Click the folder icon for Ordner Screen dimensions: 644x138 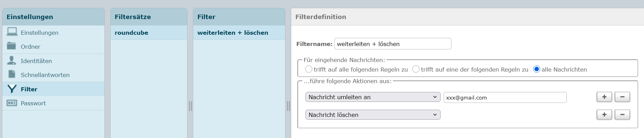tap(12, 46)
